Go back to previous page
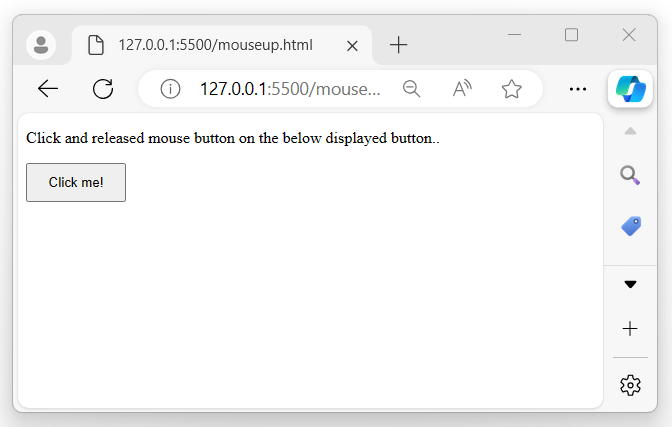The image size is (672, 427). pos(48,89)
